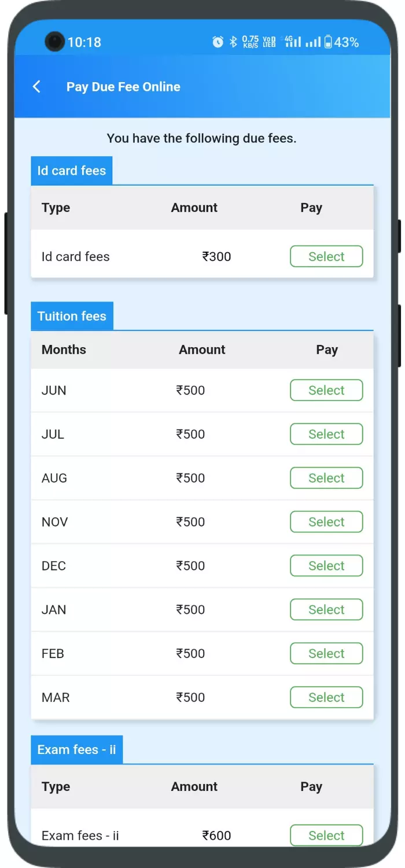
Task: Tap the battery icon in status bar
Action: [328, 42]
